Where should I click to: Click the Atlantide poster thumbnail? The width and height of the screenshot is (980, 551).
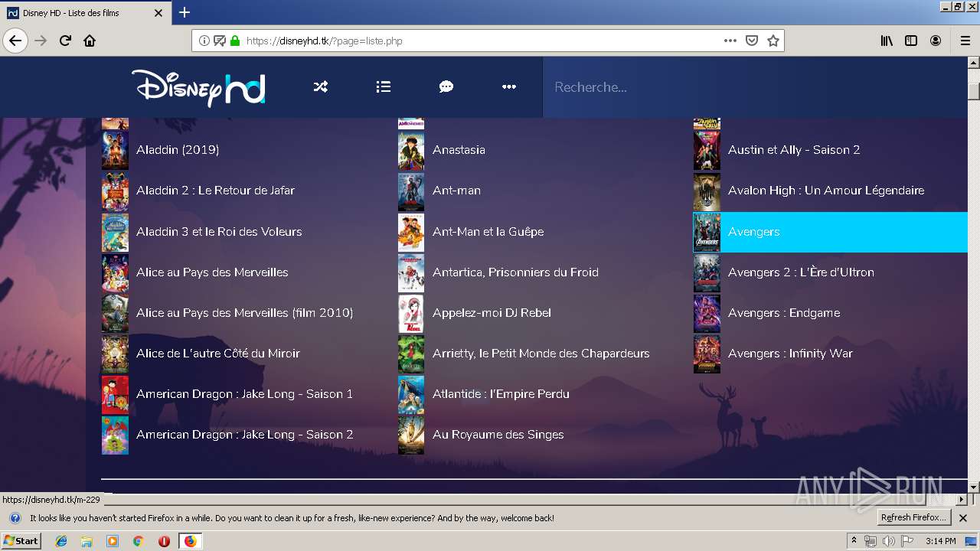411,394
